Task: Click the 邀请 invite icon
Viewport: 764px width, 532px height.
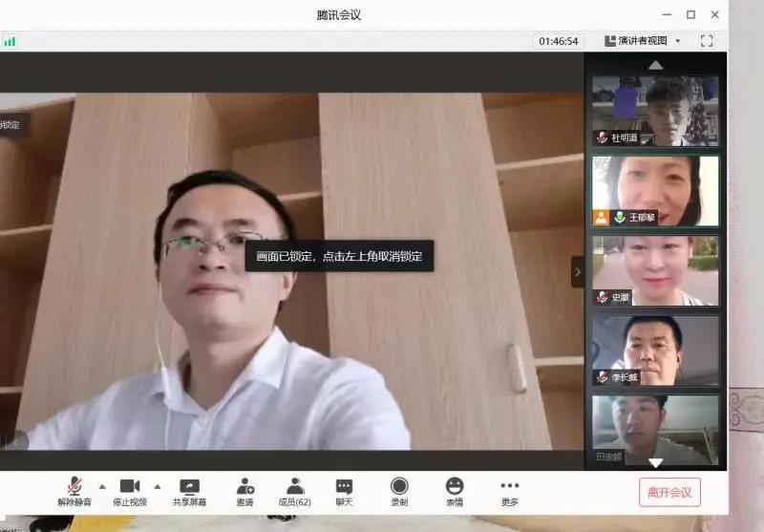Action: (245, 491)
